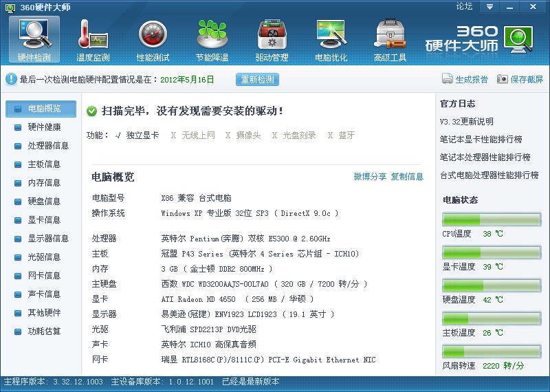
Task: Click the optical drive value 飞利浦 SPD2213P
Action: click(209, 329)
